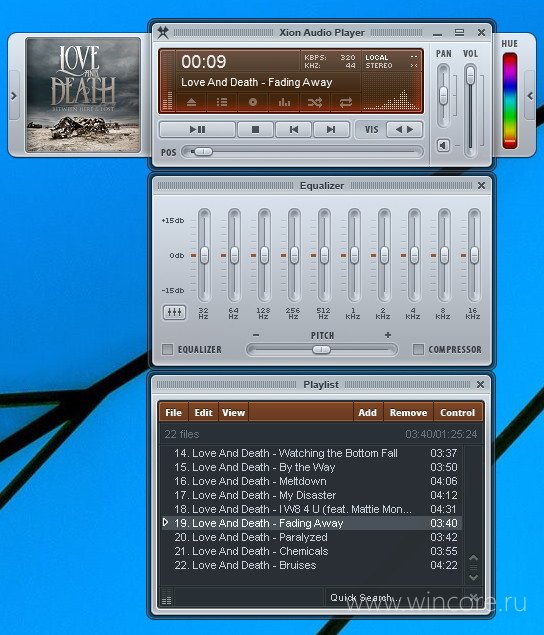Open equalizer presets icon button
The image size is (544, 635).
tap(175, 312)
